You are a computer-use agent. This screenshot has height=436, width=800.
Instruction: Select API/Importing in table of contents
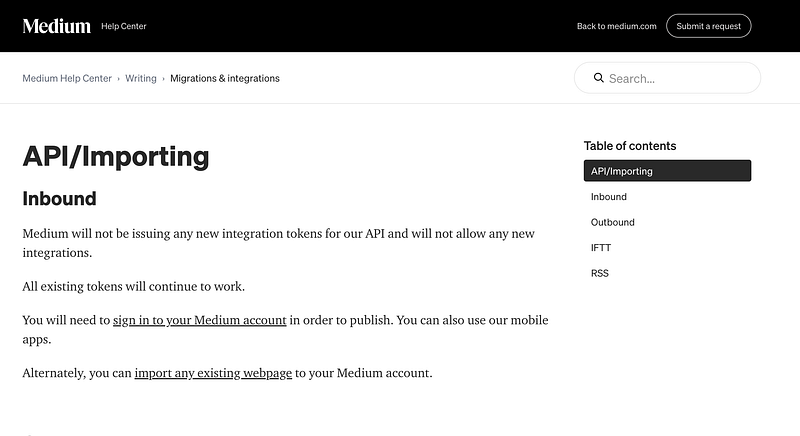pos(667,171)
